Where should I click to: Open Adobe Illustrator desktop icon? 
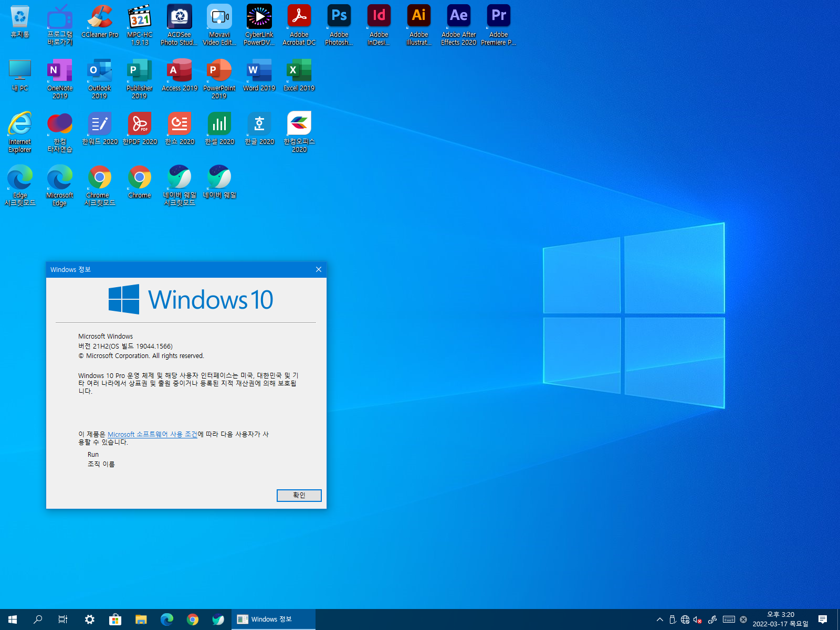(x=419, y=25)
